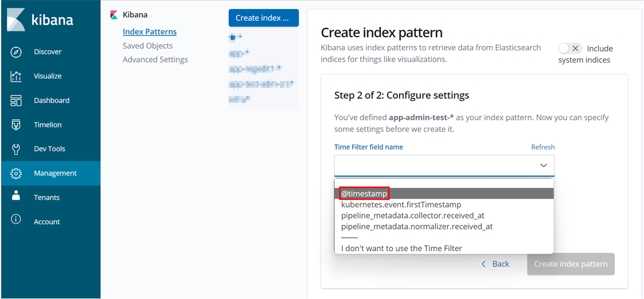Viewport: 644px width, 299px height.
Task: Click the Dev Tools wrench icon
Action: (16, 149)
